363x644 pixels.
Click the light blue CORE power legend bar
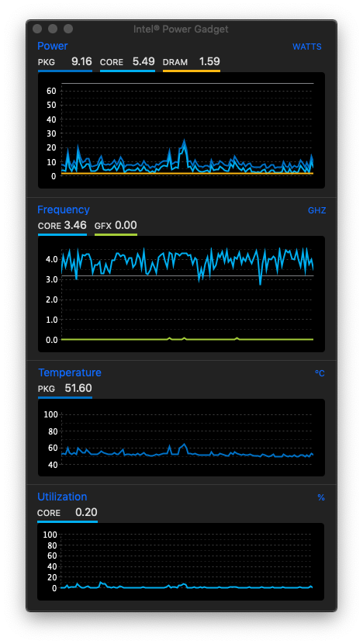127,71
